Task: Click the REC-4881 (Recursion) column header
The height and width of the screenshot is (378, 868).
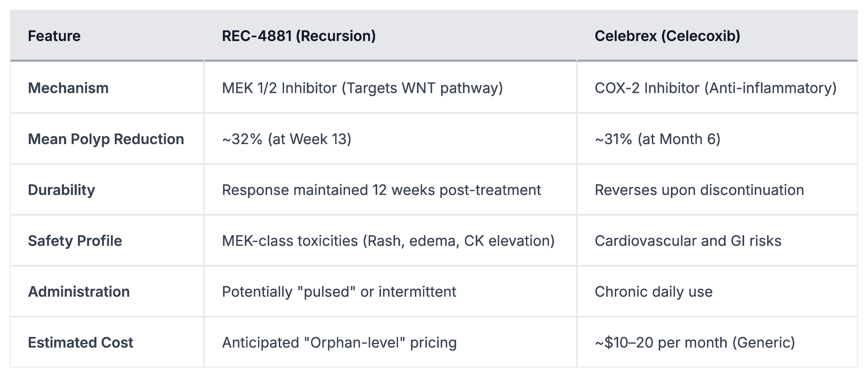Action: click(x=299, y=36)
